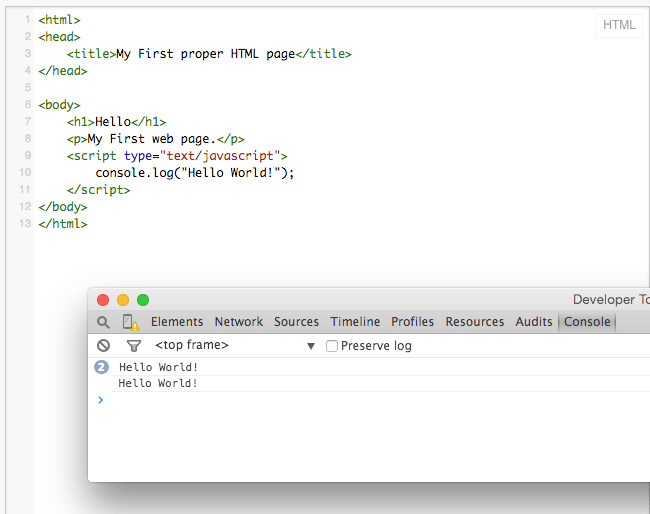The width and height of the screenshot is (650, 514).
Task: Click the opening script tag line
Action: (177, 156)
